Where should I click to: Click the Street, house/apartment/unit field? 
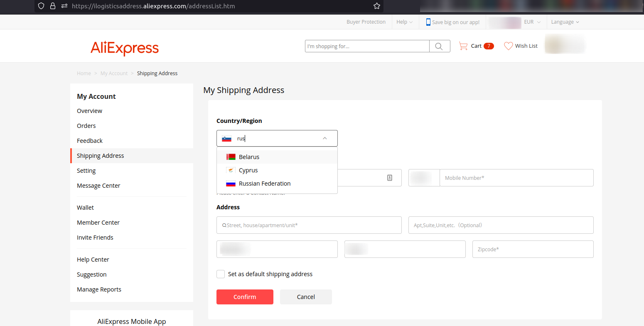click(309, 225)
